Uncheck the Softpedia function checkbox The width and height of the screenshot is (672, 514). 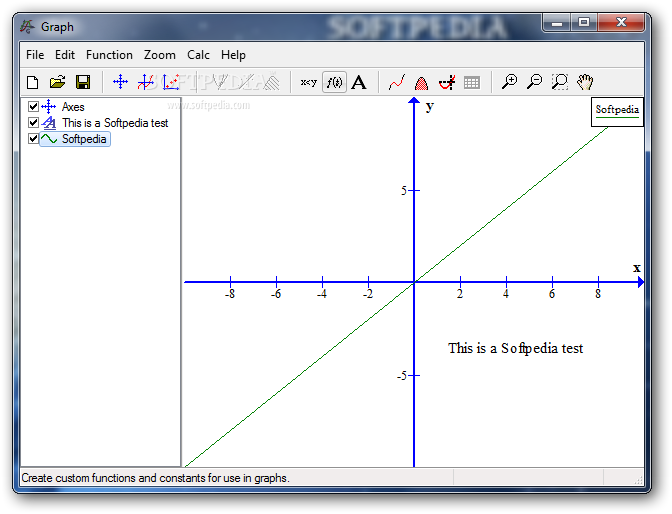point(33,138)
